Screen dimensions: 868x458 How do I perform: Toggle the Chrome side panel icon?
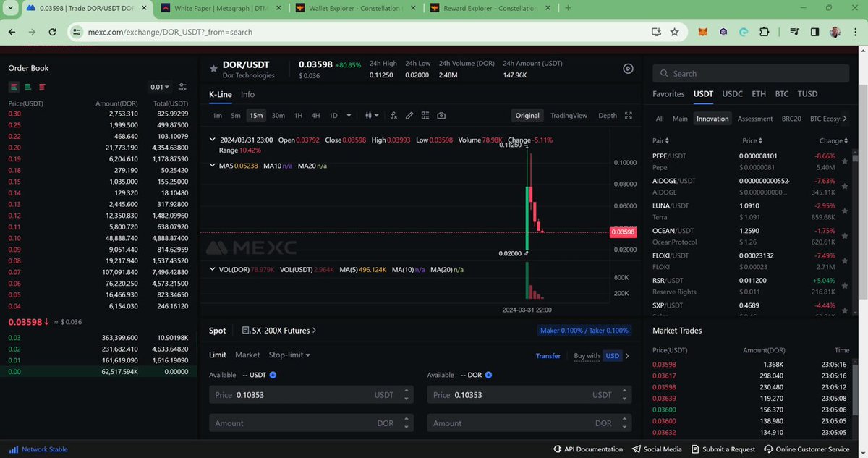[x=814, y=32]
